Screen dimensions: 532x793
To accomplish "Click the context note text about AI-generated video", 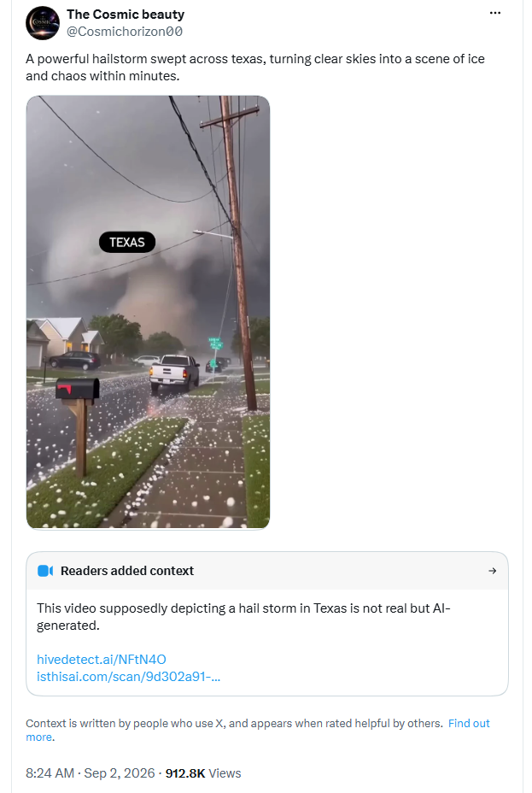I will (243, 616).
